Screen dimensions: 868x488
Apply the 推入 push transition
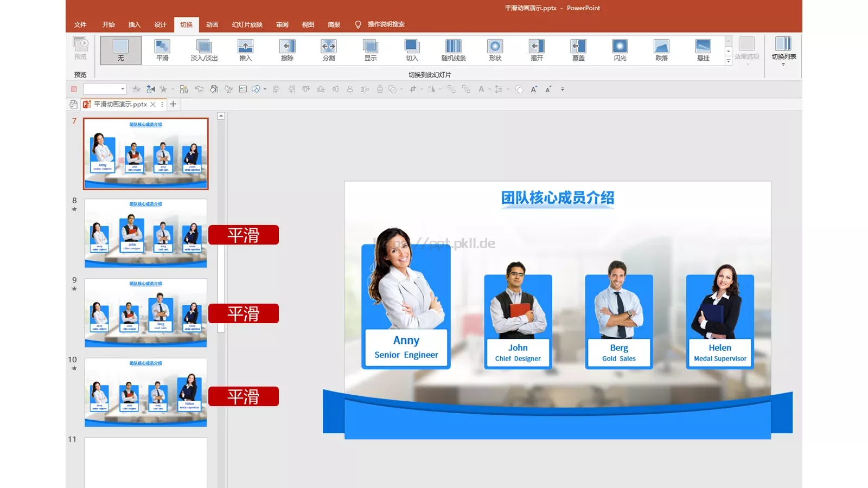pos(246,50)
